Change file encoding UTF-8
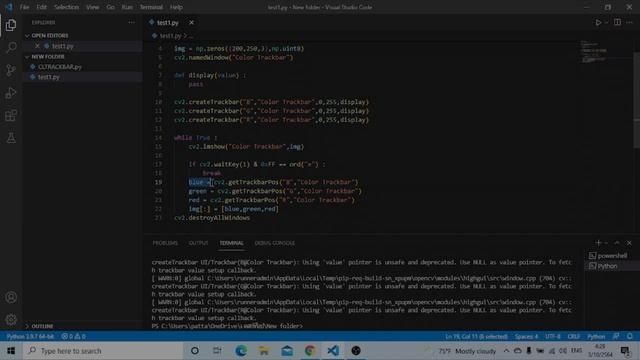Screen dimensions: 640x360 point(553,336)
